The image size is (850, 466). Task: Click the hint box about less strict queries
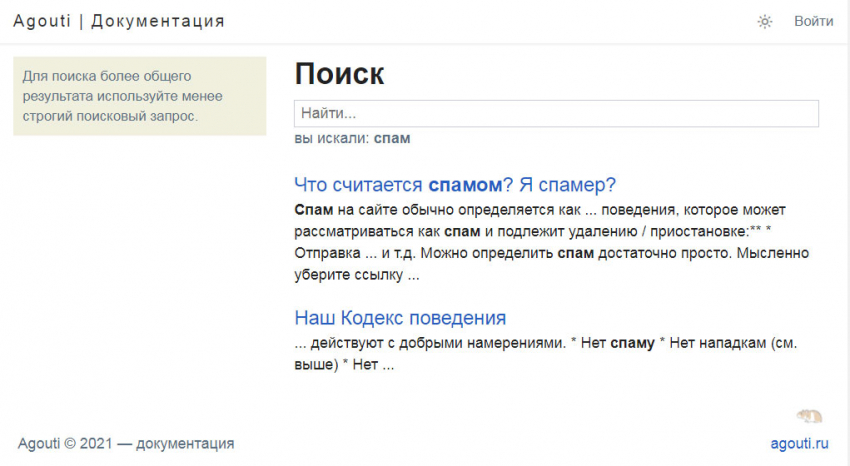click(x=140, y=96)
